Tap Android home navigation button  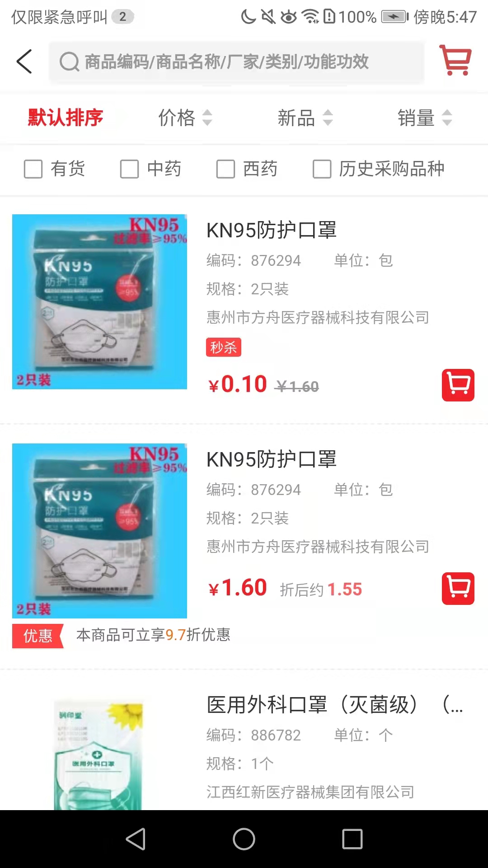tap(244, 839)
